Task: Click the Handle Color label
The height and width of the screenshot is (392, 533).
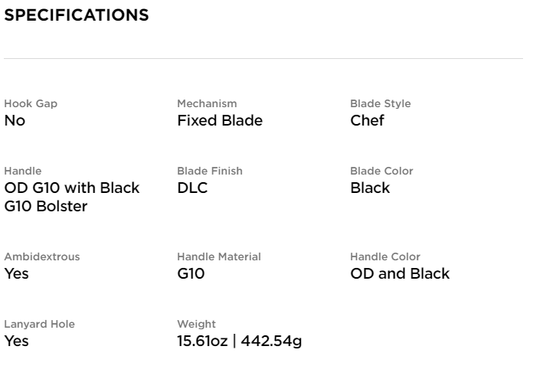Action: tap(385, 256)
